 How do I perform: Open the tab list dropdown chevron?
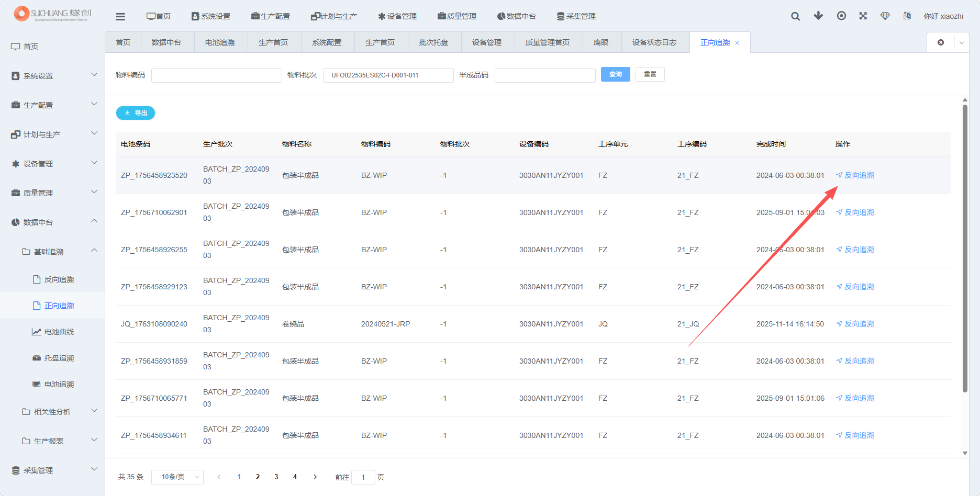pyautogui.click(x=962, y=43)
